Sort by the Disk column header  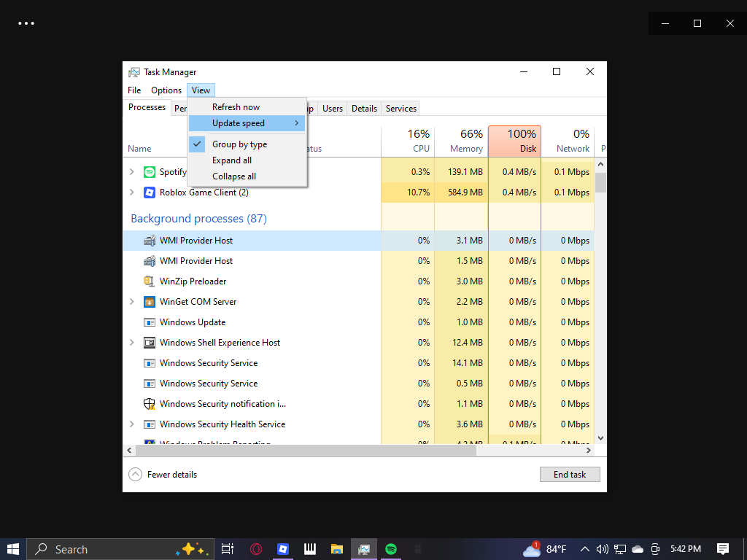514,141
